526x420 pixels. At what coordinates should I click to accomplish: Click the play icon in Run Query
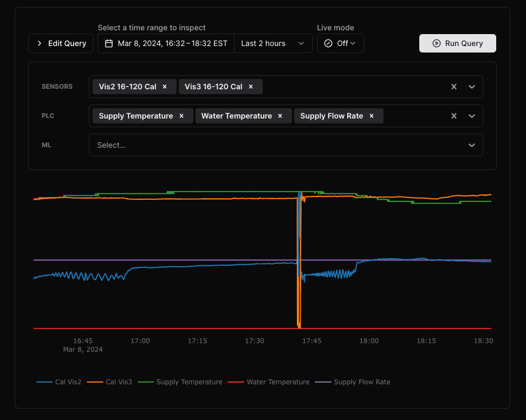click(437, 43)
